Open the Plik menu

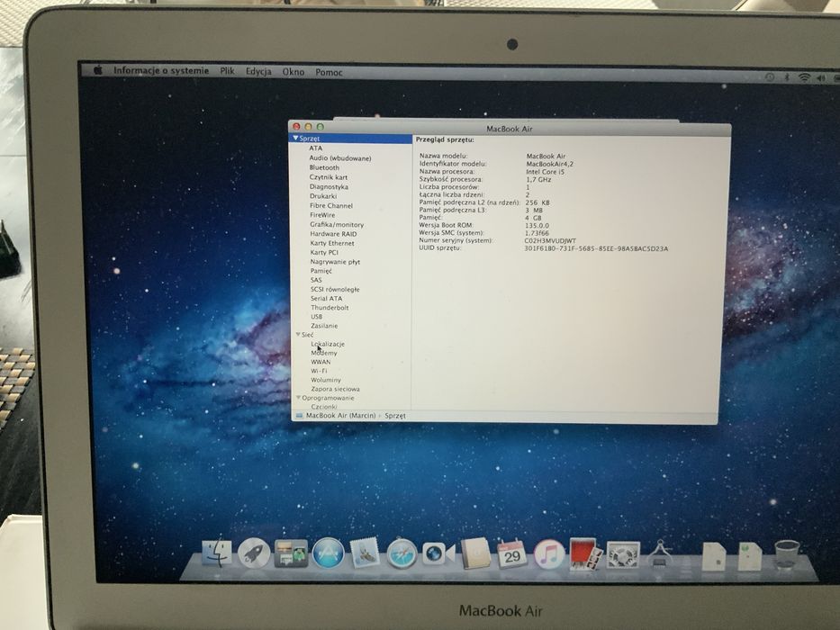(227, 71)
